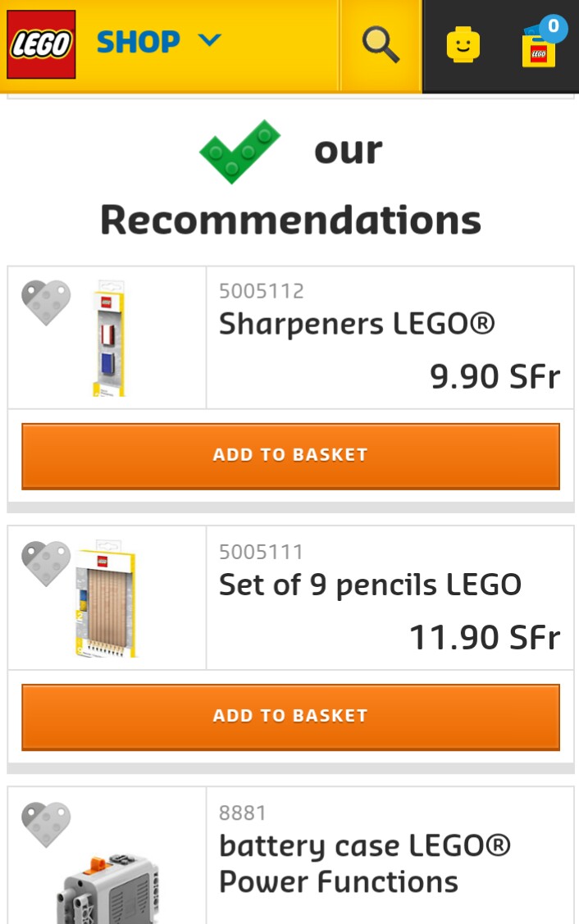Viewport: 579px width, 924px height.
Task: Open the minifigure account icon
Action: point(463,45)
